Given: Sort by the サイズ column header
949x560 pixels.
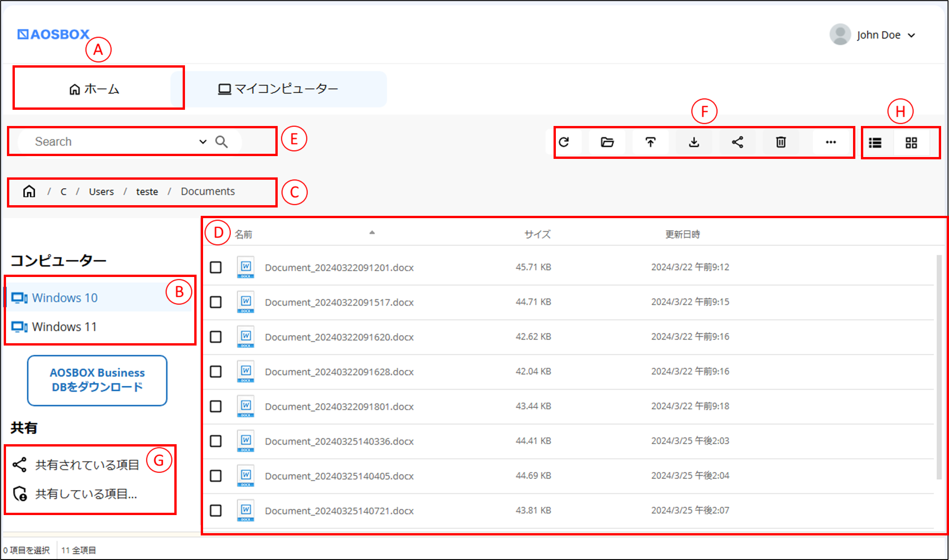Looking at the screenshot, I should click(x=537, y=234).
